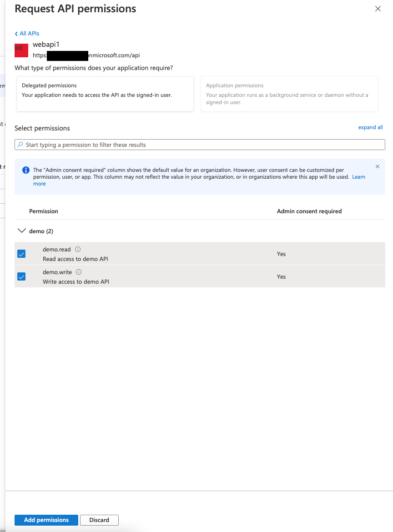Click the Permission column header
This screenshot has width=393, height=532.
(44, 211)
